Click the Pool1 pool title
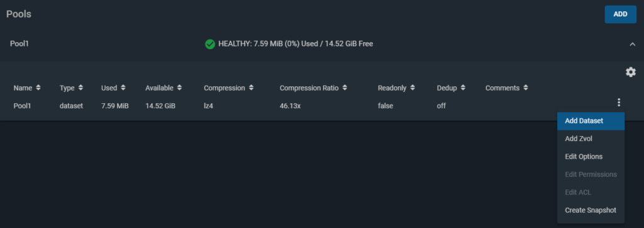 coord(19,43)
